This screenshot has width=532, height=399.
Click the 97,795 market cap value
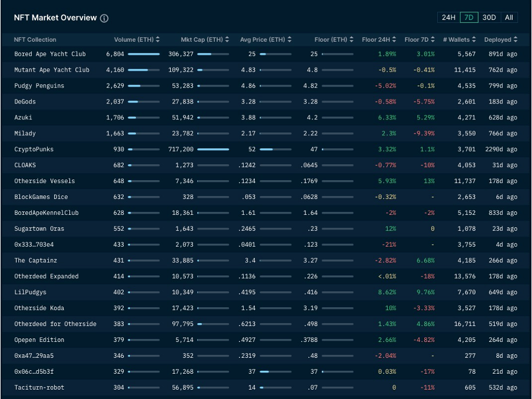tap(182, 324)
